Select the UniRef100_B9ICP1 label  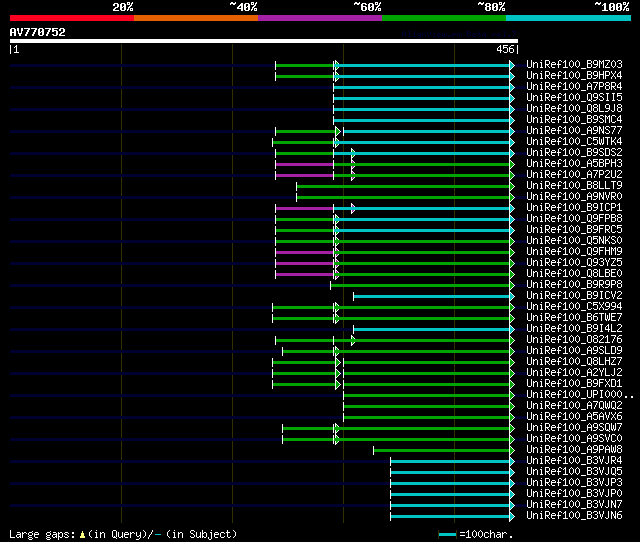[x=574, y=208]
